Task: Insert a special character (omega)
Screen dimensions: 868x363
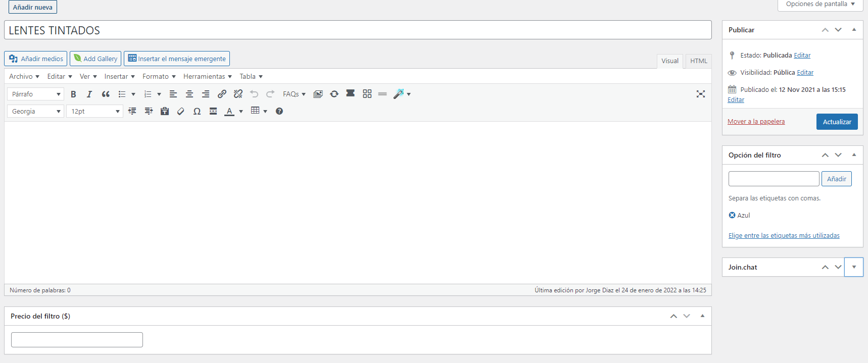Action: pos(197,111)
